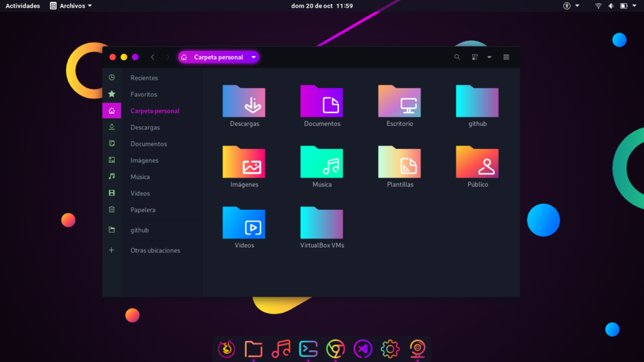Open Otras ubicaciones in the sidebar
This screenshot has height=362, width=644.
click(152, 250)
